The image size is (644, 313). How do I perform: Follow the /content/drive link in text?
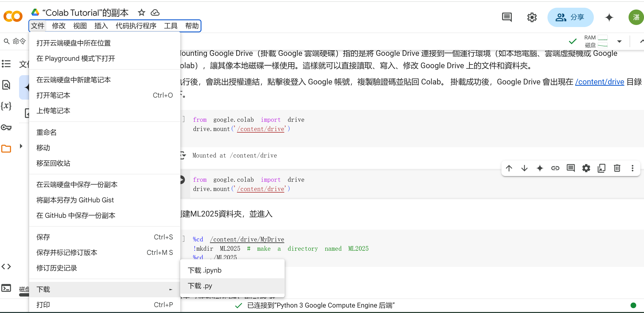(x=599, y=82)
